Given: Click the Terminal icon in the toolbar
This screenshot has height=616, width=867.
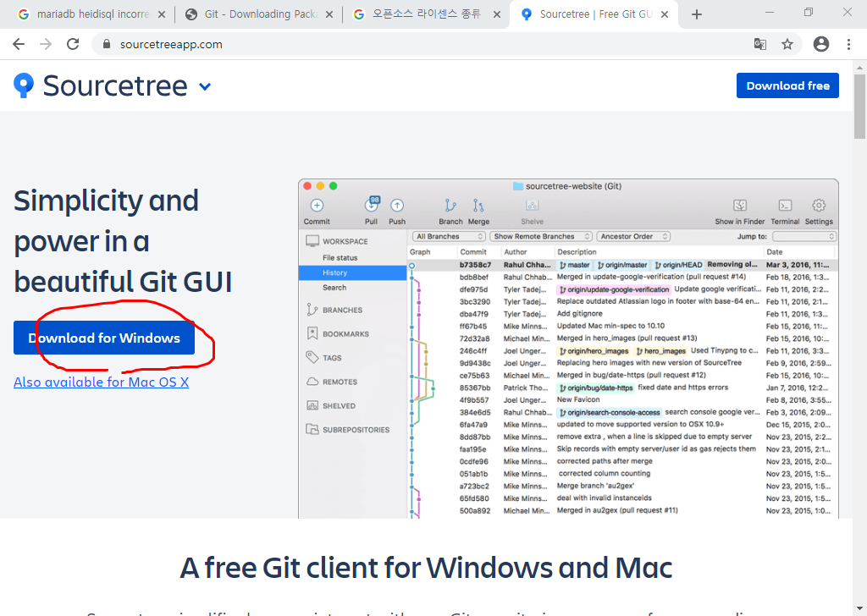Looking at the screenshot, I should [785, 206].
